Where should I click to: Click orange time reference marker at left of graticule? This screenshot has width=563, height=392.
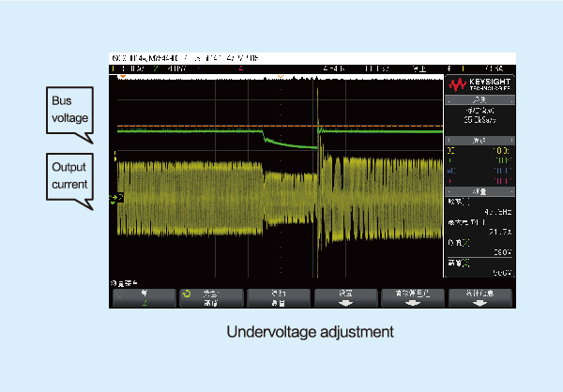click(123, 77)
